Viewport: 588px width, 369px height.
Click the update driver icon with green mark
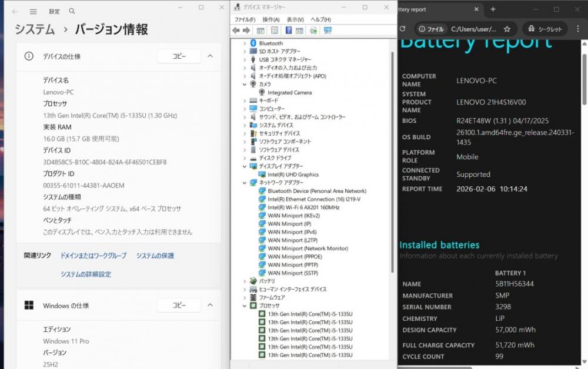313,31
